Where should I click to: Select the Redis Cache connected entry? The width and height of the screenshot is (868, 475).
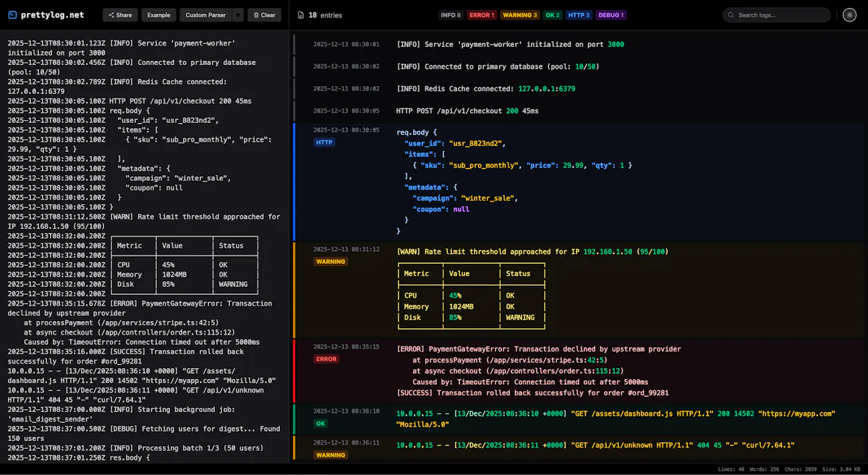(580, 89)
